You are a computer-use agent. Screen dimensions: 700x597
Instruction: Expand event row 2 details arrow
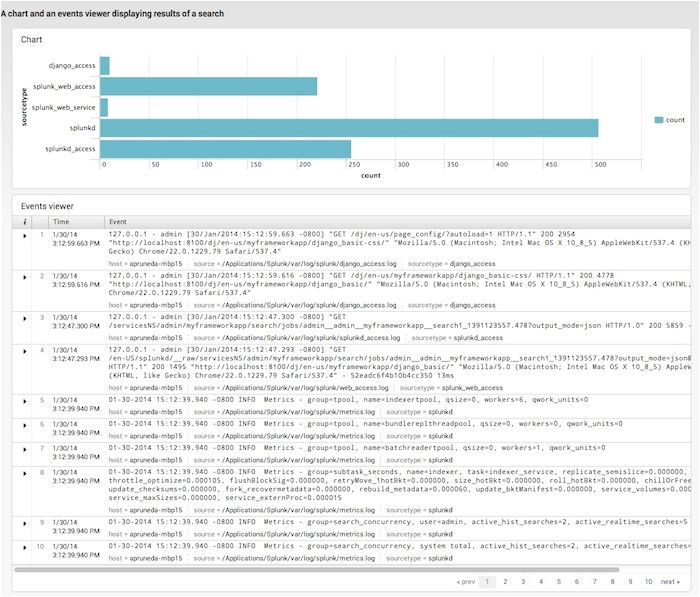point(25,277)
